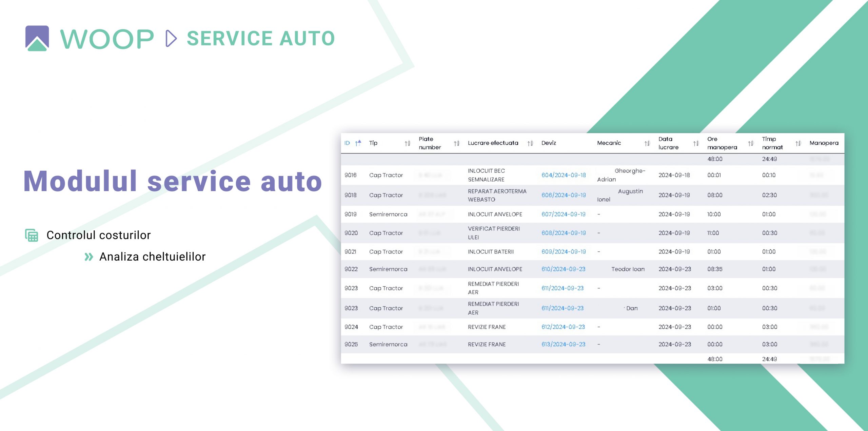Viewport: 868px width, 431px height.
Task: Open deviz 611/2024-09-23 link in Dan row
Action: [563, 308]
